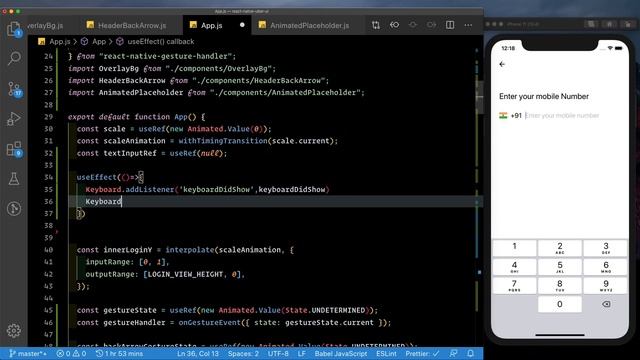Open the Manage settings gear
Viewport: 640px width, 360px height.
(14, 330)
